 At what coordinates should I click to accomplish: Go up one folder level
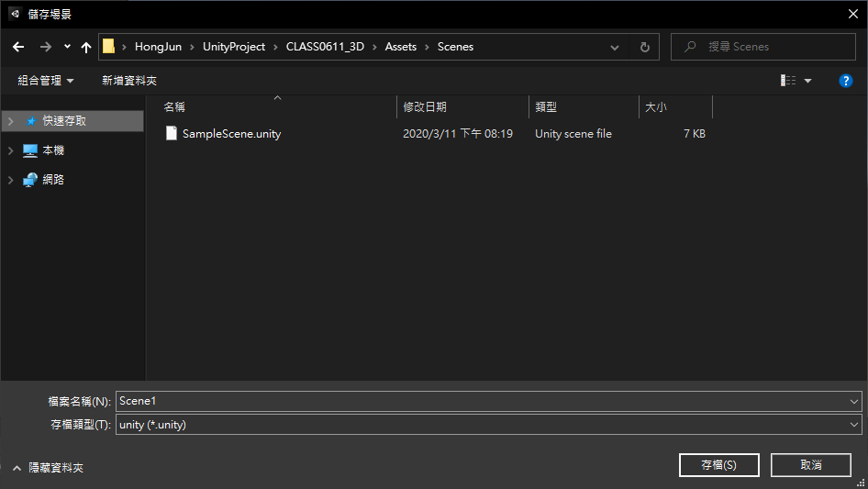click(x=86, y=47)
